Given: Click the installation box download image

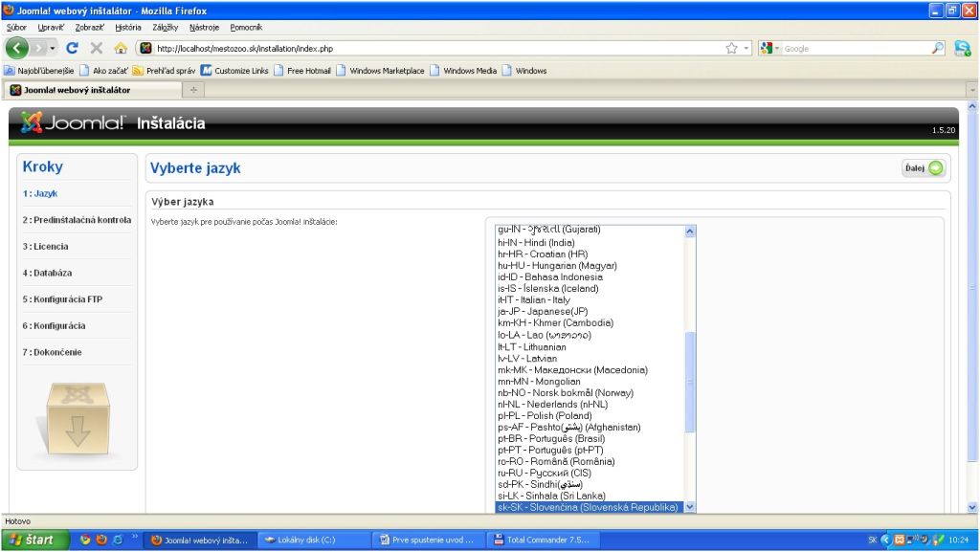Looking at the screenshot, I should coord(77,419).
